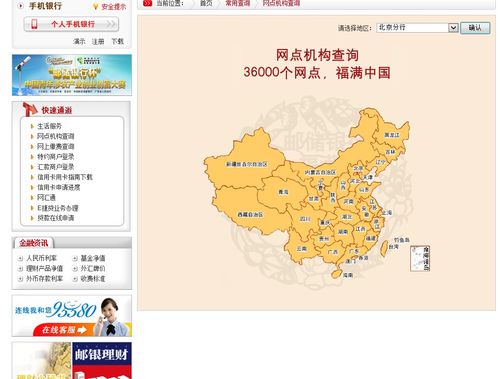The height and width of the screenshot is (379, 500).
Task: Go to 首页 in the breadcrumb
Action: (206, 3)
